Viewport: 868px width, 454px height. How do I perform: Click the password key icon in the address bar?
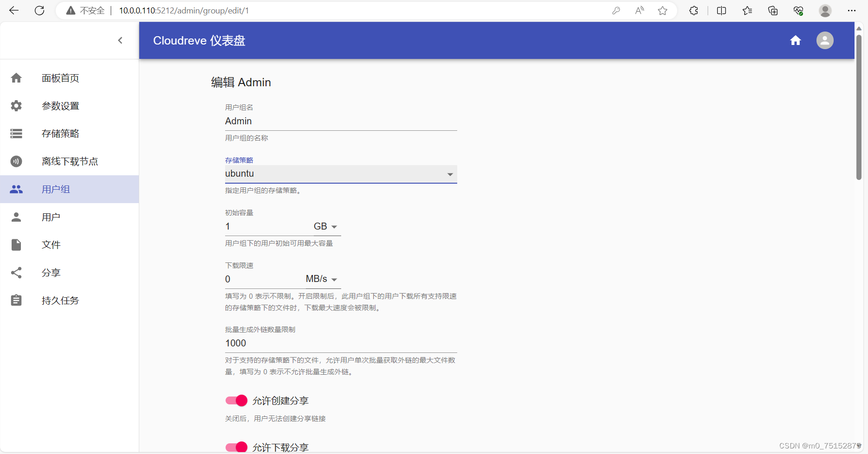(616, 11)
